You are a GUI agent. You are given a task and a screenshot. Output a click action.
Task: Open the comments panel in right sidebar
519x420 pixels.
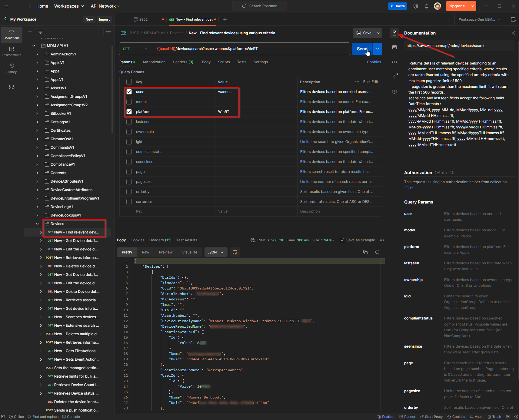(x=394, y=47)
